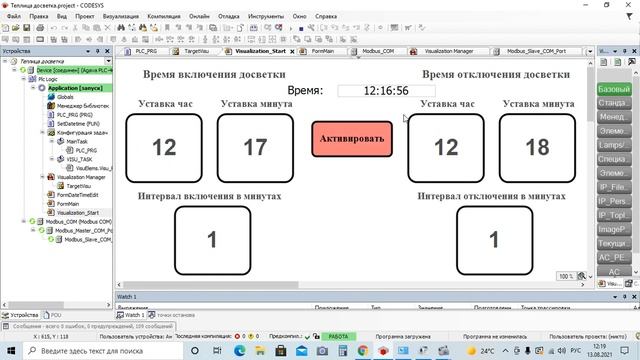Screen dimensions: 640x360
Task: Click the Undo arrow icon
Action: coord(53,28)
